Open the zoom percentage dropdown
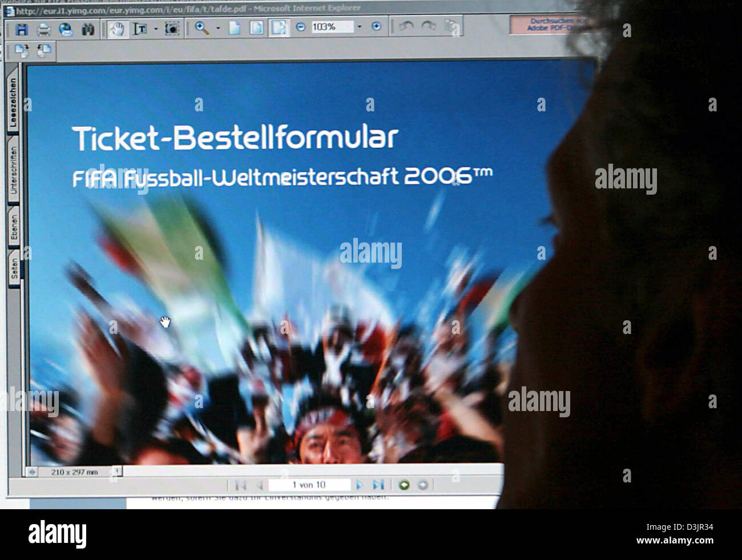 (360, 27)
